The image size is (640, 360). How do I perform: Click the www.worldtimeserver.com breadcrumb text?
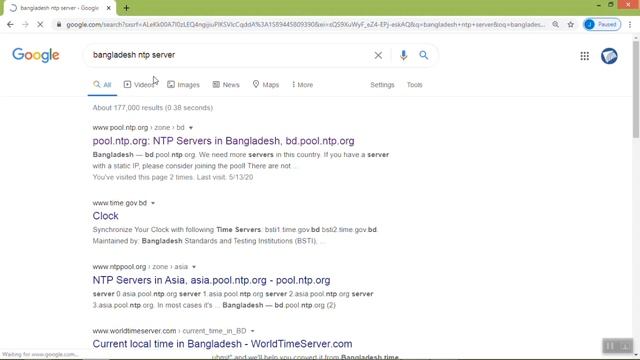coord(169,331)
